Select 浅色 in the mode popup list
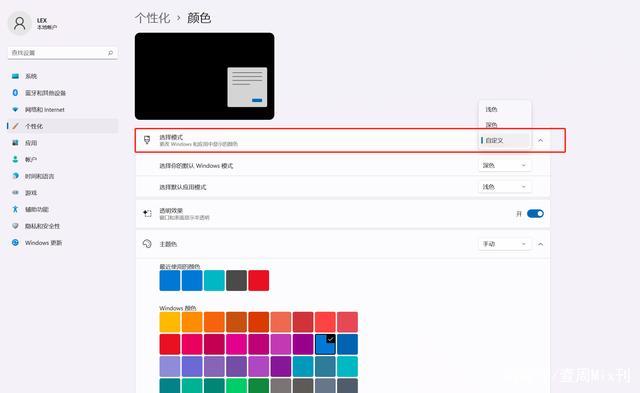Viewport: 640px width, 393px height. 505,109
